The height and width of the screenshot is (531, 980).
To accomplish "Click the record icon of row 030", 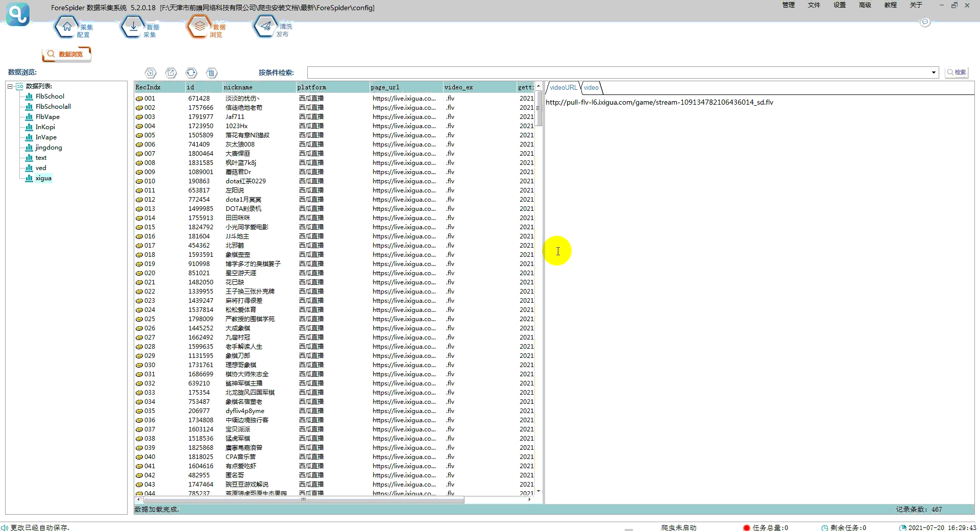I will (139, 365).
